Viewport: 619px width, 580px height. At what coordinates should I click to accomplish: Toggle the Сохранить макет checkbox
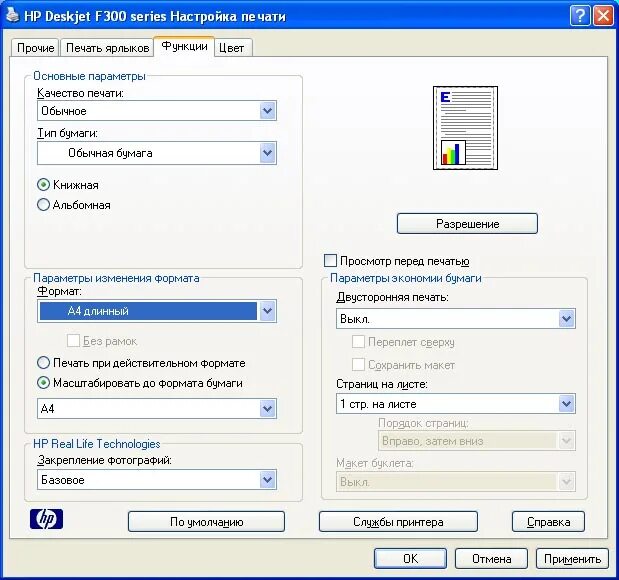(x=358, y=364)
